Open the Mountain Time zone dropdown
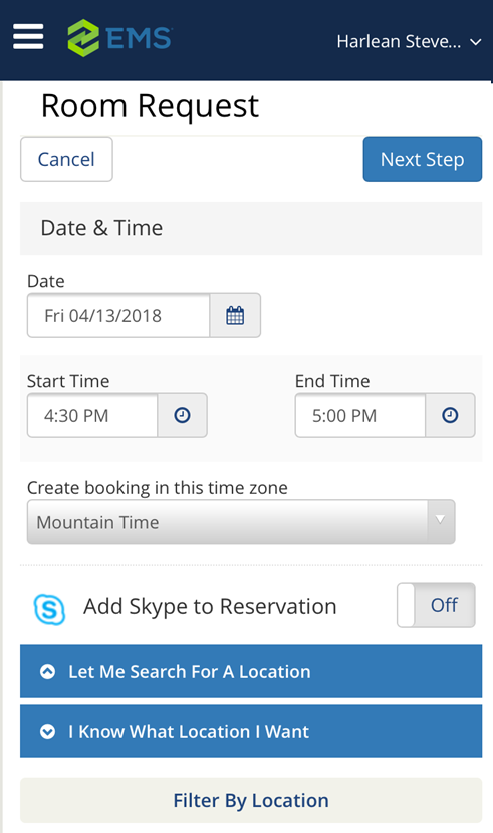Screen dimensions: 493x833 (241, 522)
